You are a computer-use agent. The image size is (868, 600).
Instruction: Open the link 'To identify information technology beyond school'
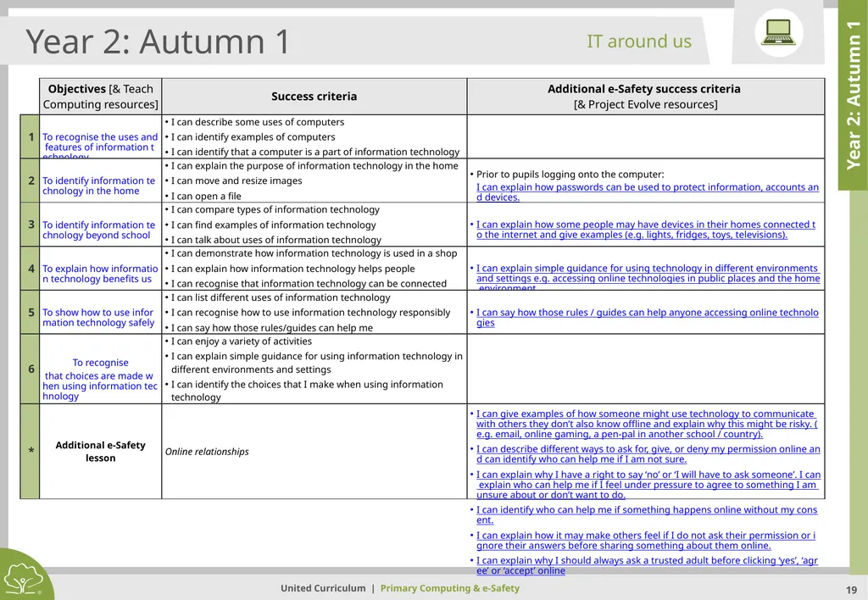tap(99, 230)
